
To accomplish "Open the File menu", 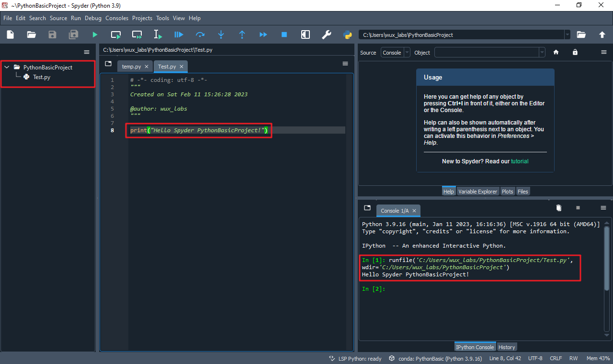I will [x=8, y=18].
